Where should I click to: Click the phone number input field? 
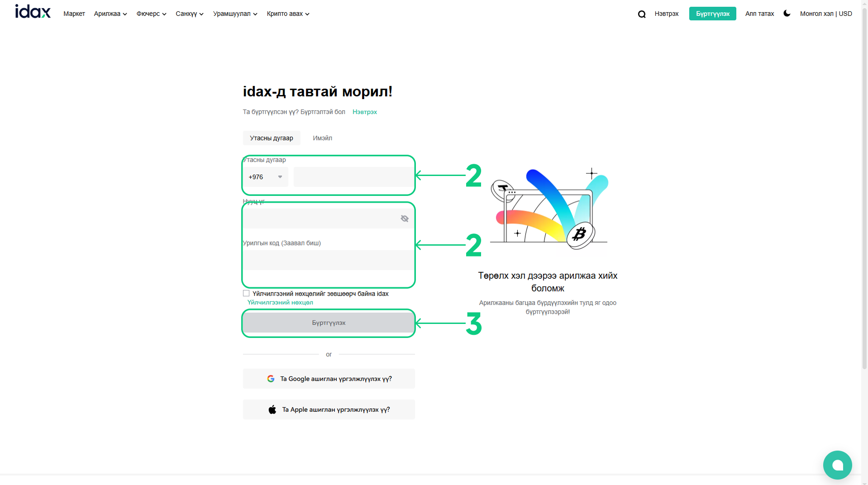[353, 177]
